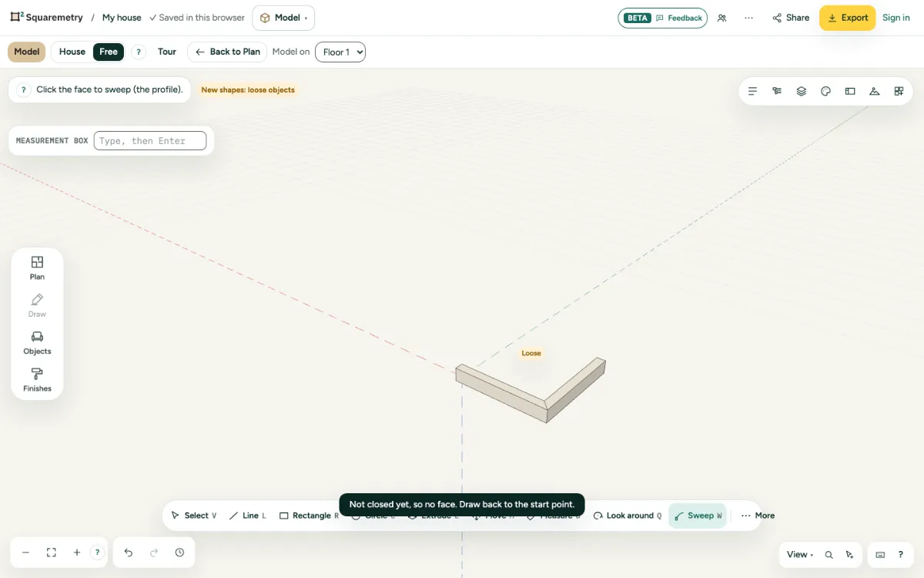Click Back to Plan
The height and width of the screenshot is (578, 924).
click(227, 52)
